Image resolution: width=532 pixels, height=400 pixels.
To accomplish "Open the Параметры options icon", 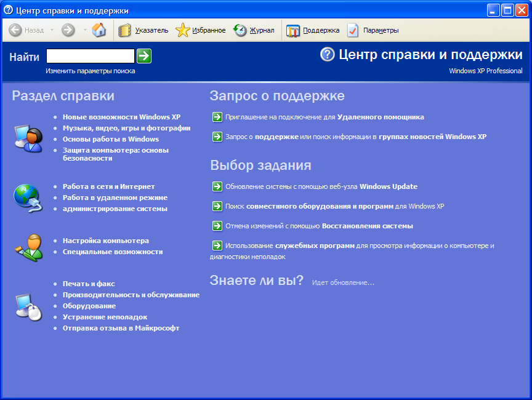I will click(353, 30).
